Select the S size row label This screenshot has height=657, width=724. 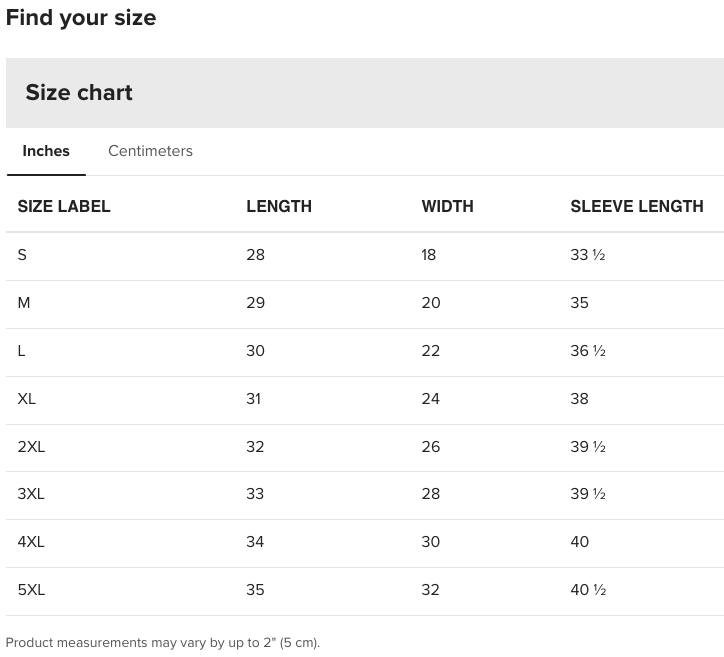click(22, 255)
